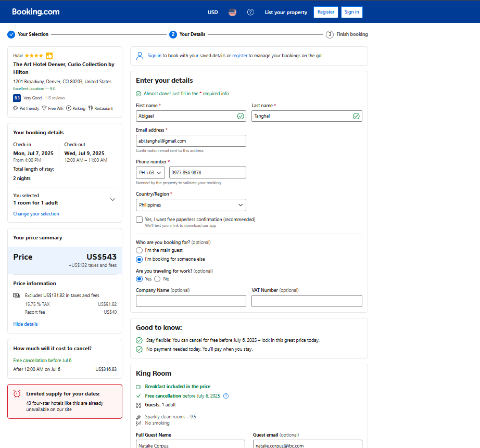Click the Pet friendly paw icon

click(x=16, y=108)
